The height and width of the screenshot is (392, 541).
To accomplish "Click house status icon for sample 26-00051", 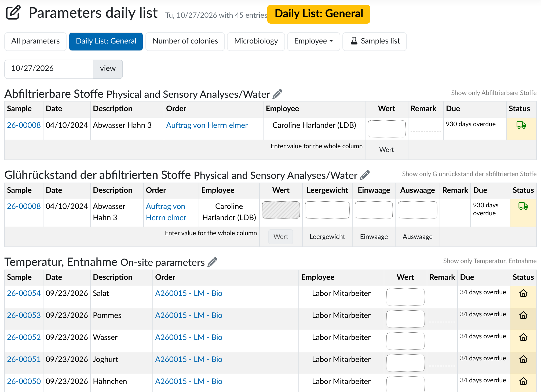I will 523,359.
